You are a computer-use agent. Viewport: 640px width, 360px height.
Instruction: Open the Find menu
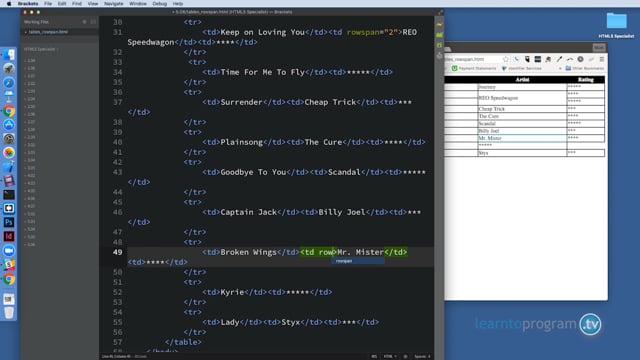pos(77,4)
